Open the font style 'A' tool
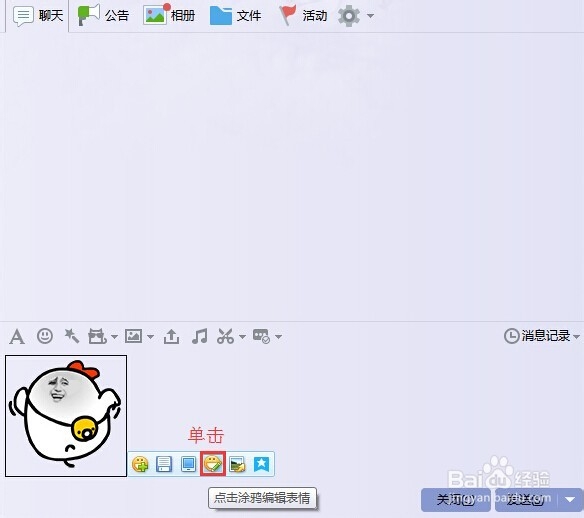 pyautogui.click(x=17, y=337)
